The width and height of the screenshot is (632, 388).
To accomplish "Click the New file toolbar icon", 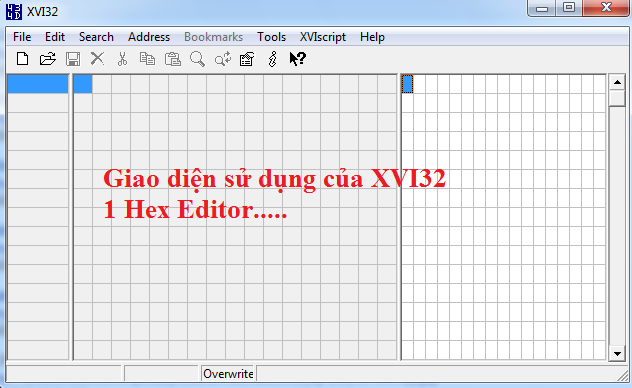I will coord(23,59).
